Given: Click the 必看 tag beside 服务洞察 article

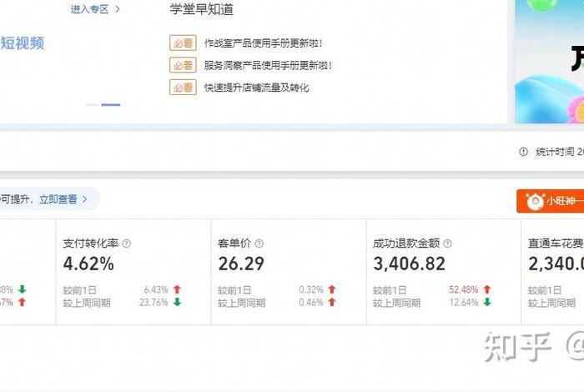Looking at the screenshot, I should (183, 66).
